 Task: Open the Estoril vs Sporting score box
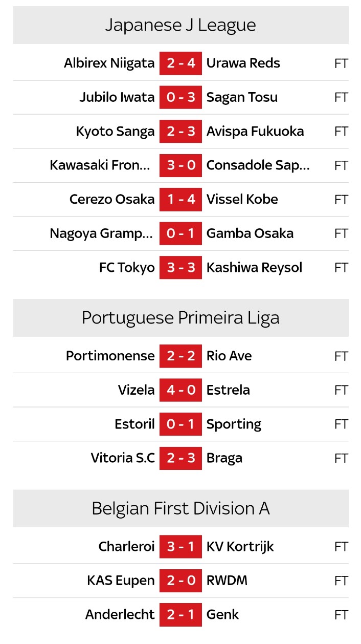click(180, 424)
